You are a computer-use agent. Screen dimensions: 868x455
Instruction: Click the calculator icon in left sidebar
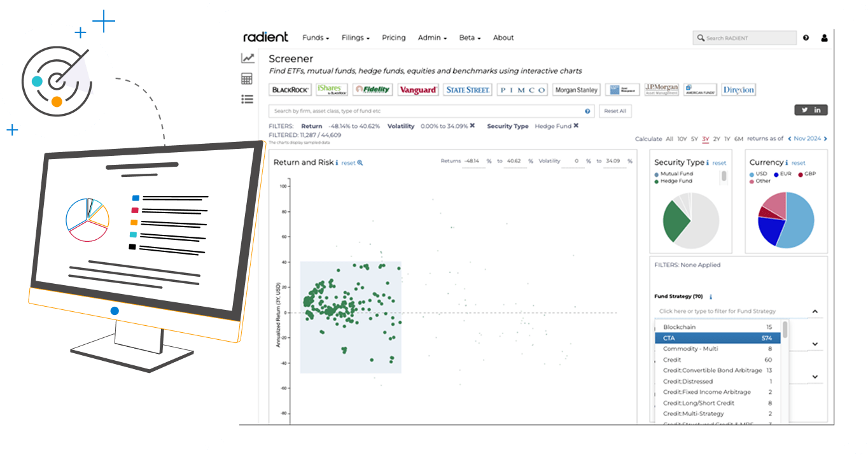click(x=247, y=79)
